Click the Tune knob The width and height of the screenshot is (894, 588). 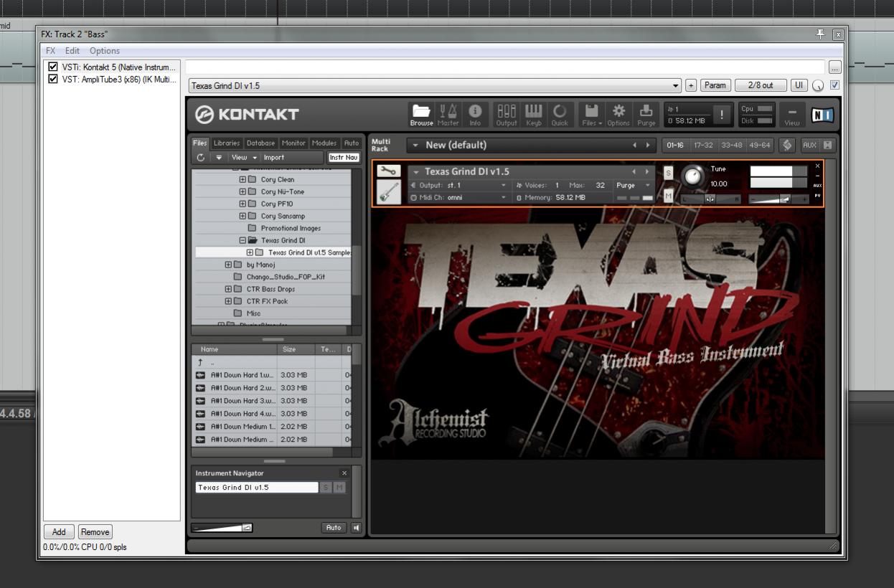[x=692, y=177]
